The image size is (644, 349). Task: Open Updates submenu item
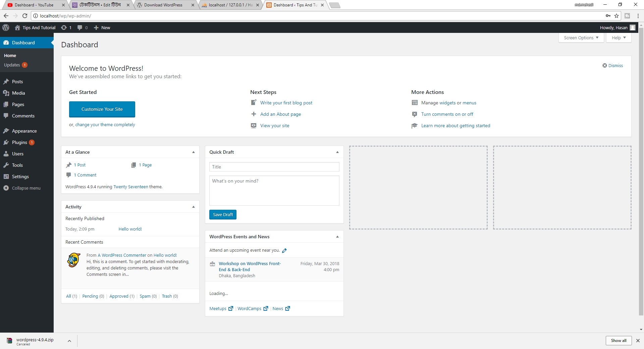click(15, 65)
